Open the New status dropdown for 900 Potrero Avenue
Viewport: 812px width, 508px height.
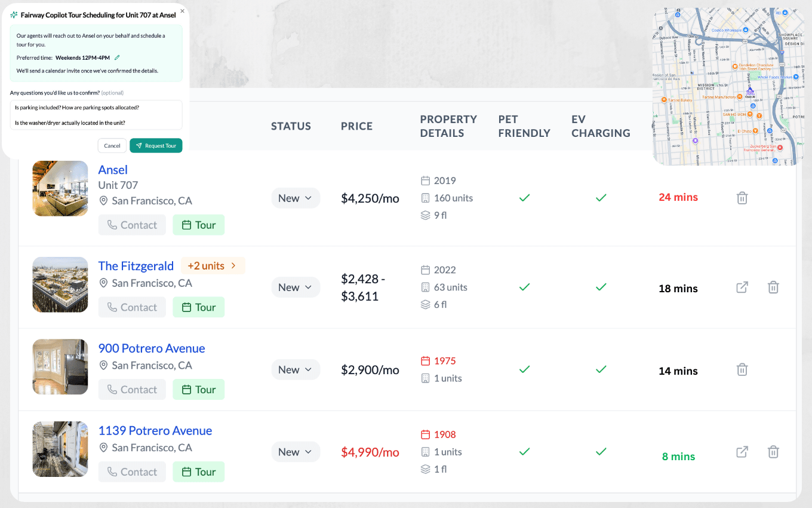(x=296, y=369)
